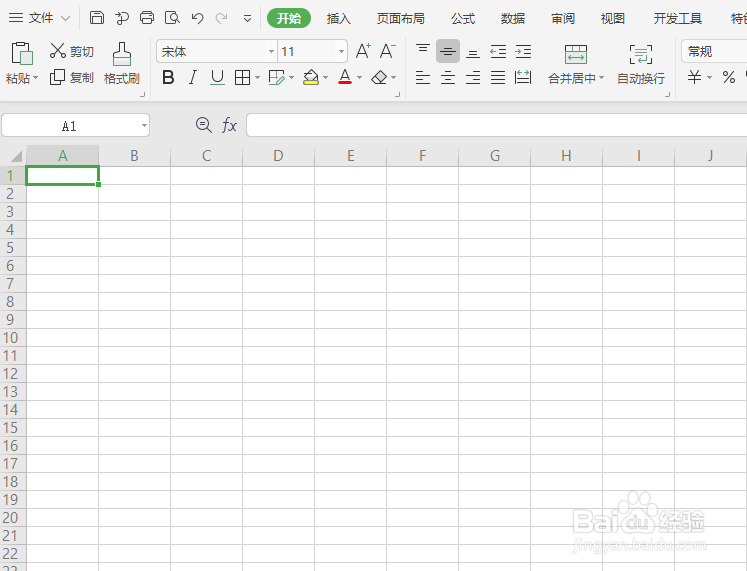
Task: Align text left horizontally
Action: point(423,77)
